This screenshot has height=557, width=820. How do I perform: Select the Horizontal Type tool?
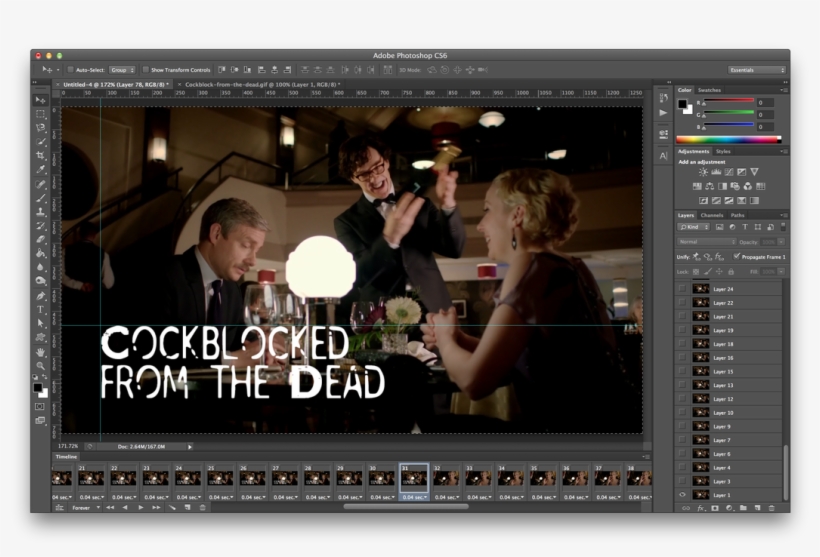[41, 310]
